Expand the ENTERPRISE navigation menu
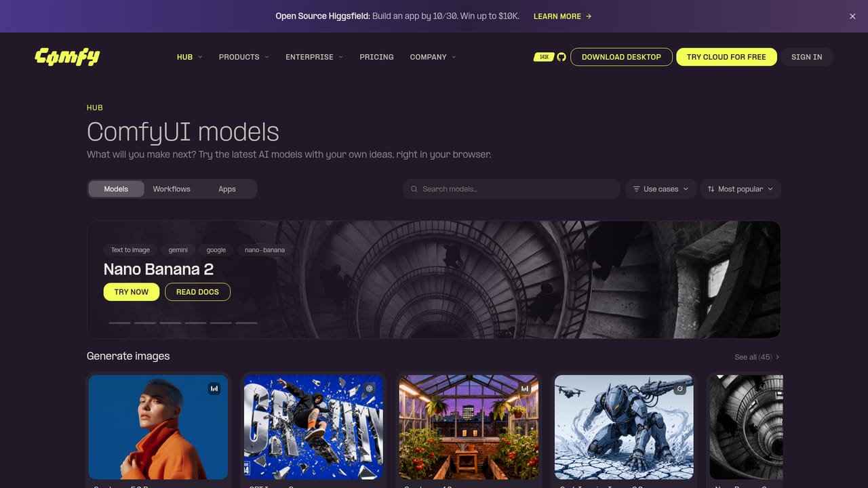868x488 pixels. 314,57
